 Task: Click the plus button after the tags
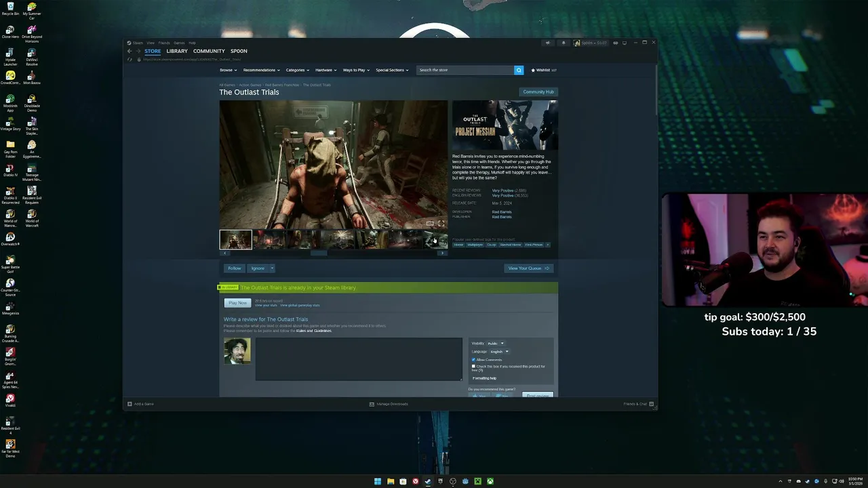pos(547,245)
